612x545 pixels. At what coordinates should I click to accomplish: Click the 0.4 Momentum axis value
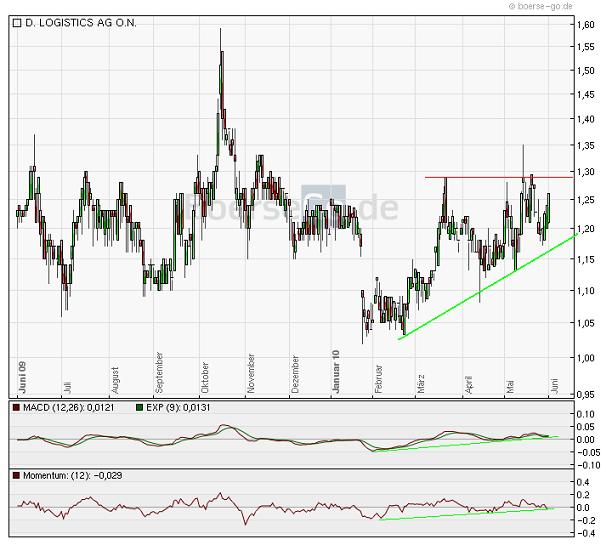coord(583,482)
